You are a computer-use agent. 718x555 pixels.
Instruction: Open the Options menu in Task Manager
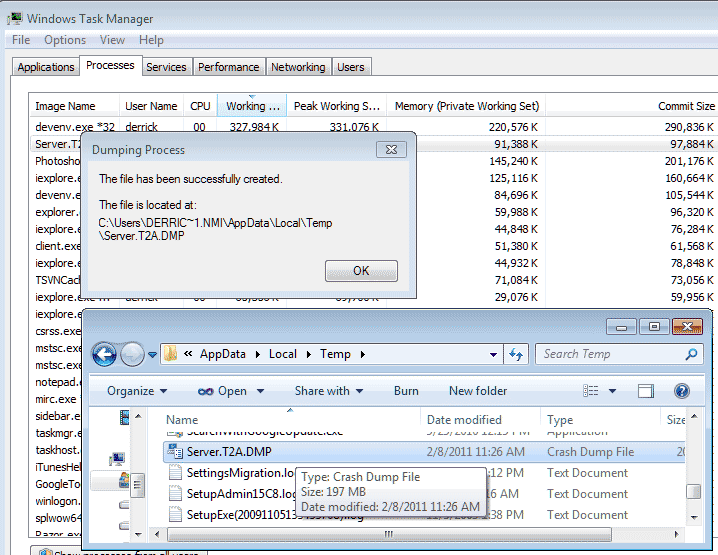coord(65,40)
